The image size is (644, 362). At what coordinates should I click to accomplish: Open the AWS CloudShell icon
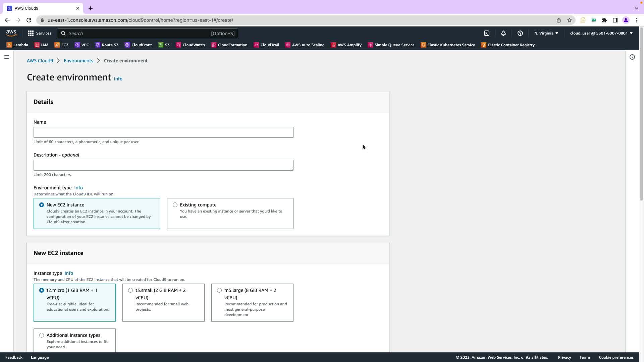pos(487,33)
